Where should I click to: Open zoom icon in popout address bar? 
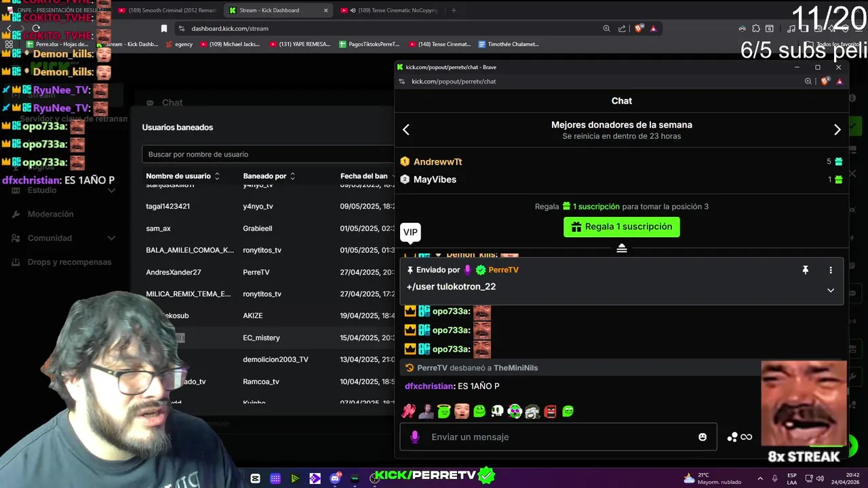[808, 81]
